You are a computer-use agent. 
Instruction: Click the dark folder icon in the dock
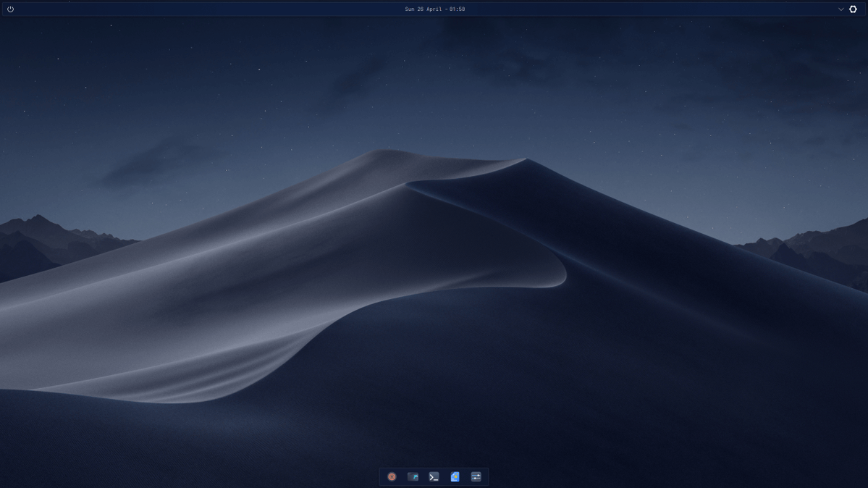[413, 476]
